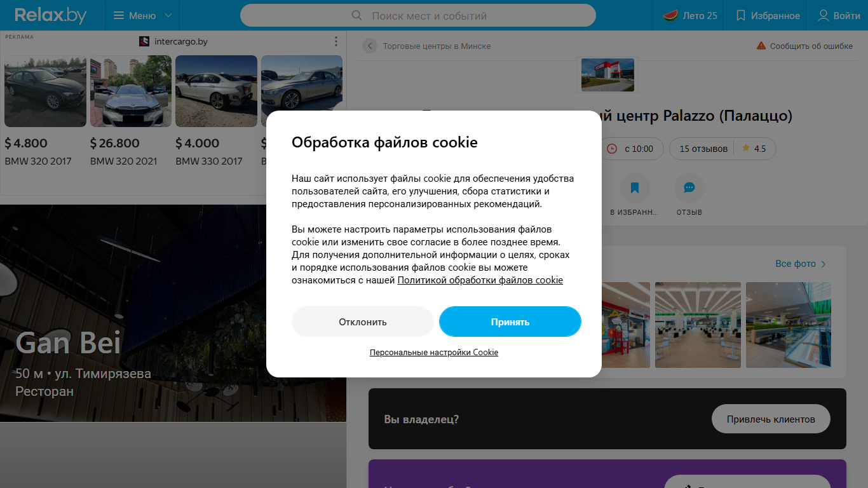Open the Все фото link
The height and width of the screenshot is (488, 868).
pyautogui.click(x=801, y=264)
